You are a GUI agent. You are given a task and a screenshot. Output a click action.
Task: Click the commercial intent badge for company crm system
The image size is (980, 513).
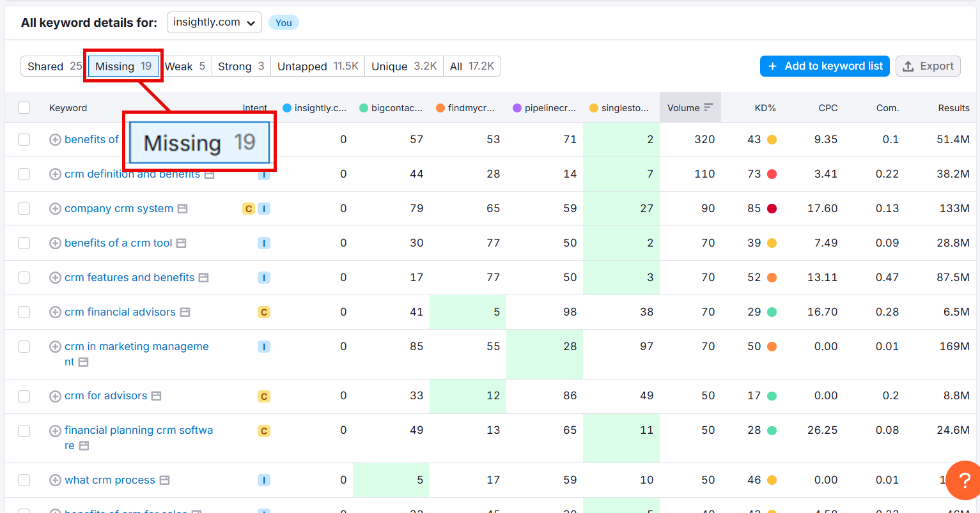coord(249,209)
